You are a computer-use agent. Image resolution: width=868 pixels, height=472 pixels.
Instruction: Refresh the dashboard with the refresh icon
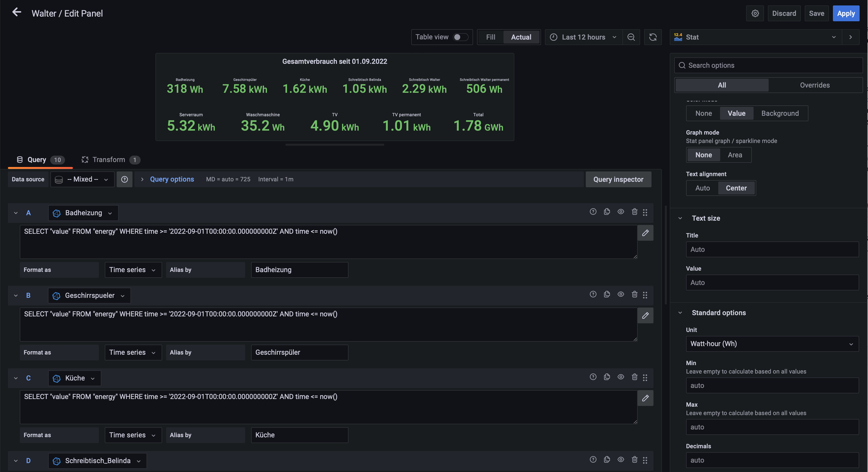[x=653, y=37]
